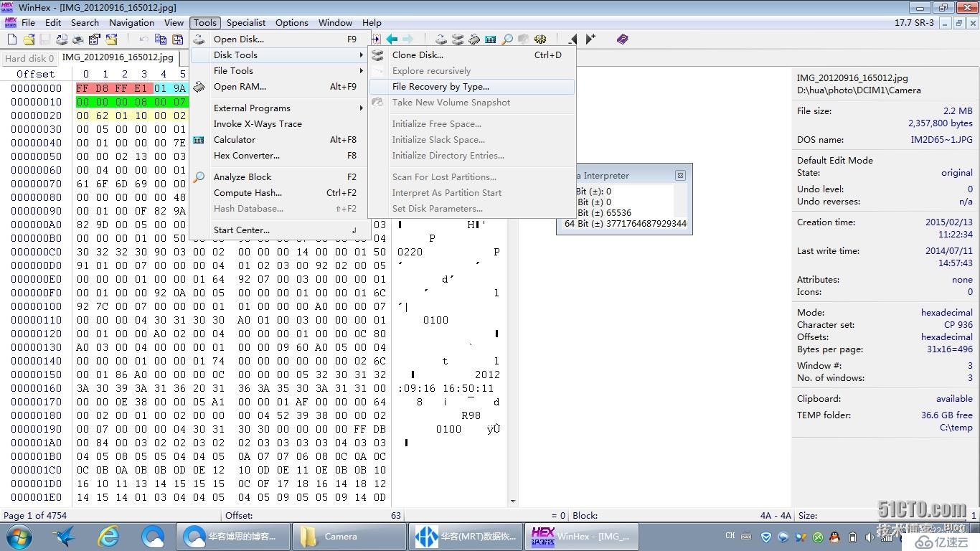Click offset row 000001A0
This screenshot has width=980, height=551.
pos(37,443)
